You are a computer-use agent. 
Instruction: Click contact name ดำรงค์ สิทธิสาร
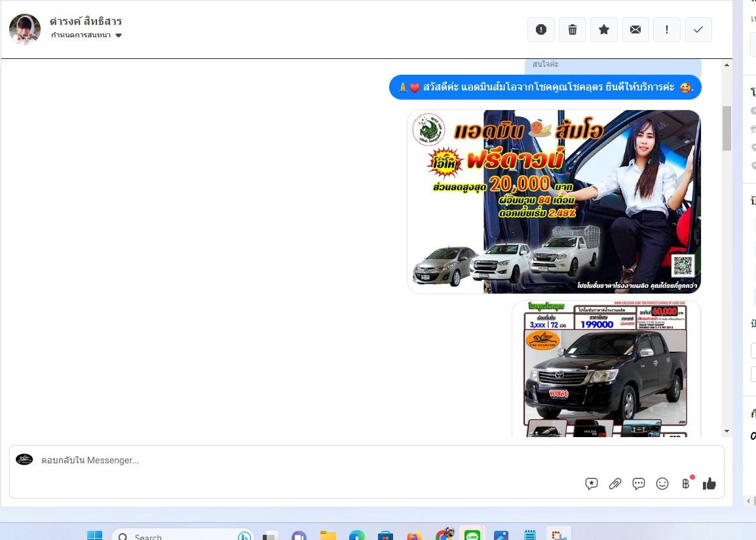[86, 22]
